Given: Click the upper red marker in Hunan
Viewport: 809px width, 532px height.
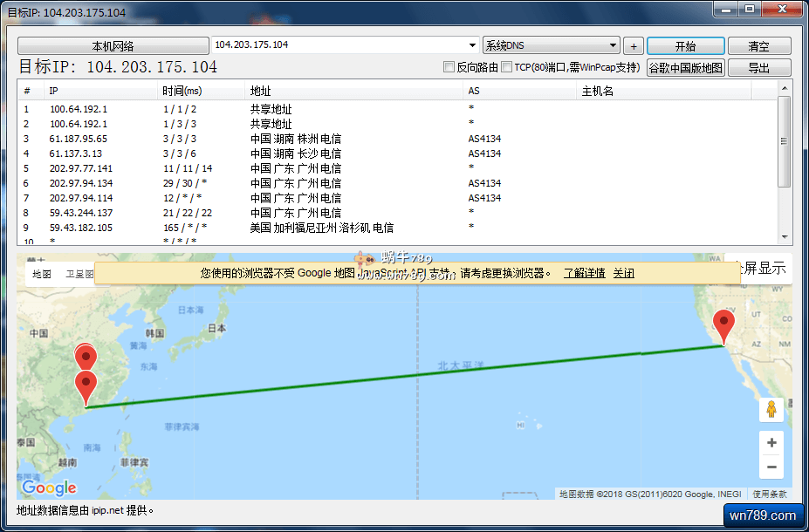Looking at the screenshot, I should tap(86, 357).
